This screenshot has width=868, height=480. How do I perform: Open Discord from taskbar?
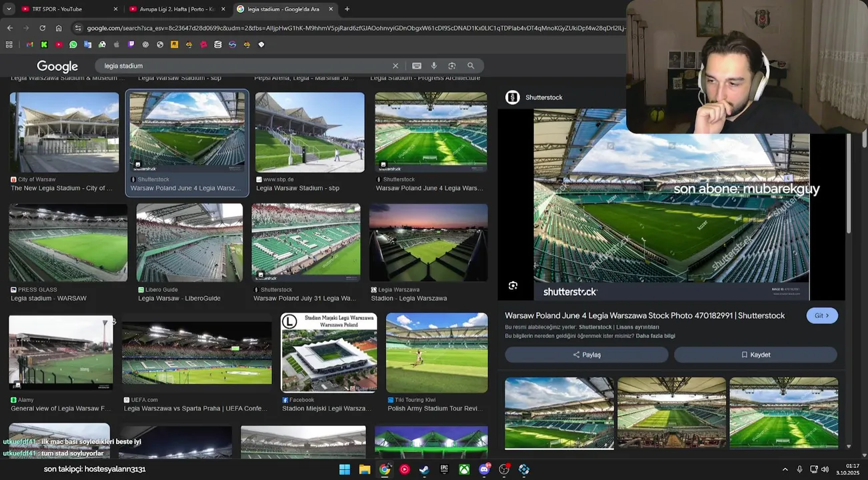[484, 469]
